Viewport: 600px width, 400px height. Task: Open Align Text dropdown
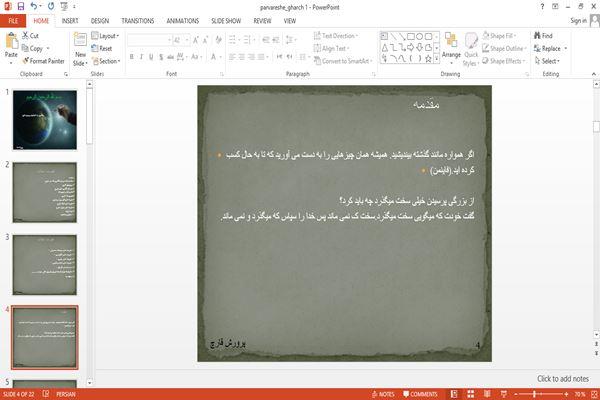331,48
